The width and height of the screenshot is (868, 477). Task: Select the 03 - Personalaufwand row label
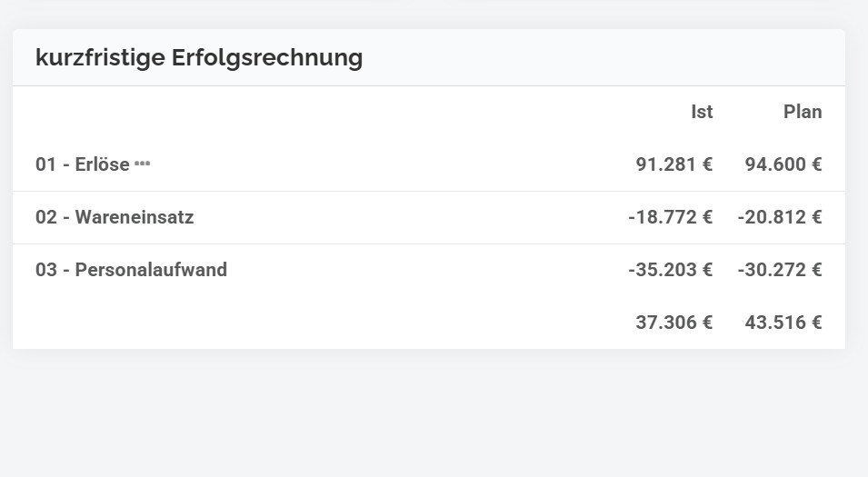point(131,270)
